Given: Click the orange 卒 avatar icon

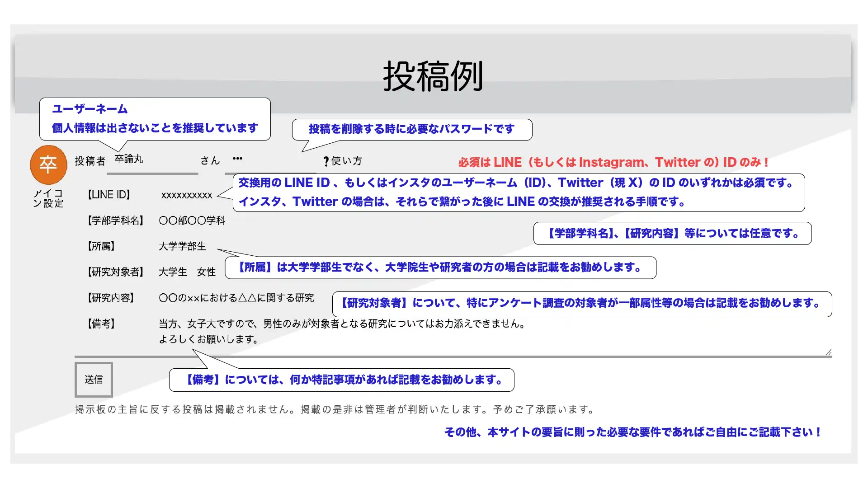Looking at the screenshot, I should click(x=48, y=164).
